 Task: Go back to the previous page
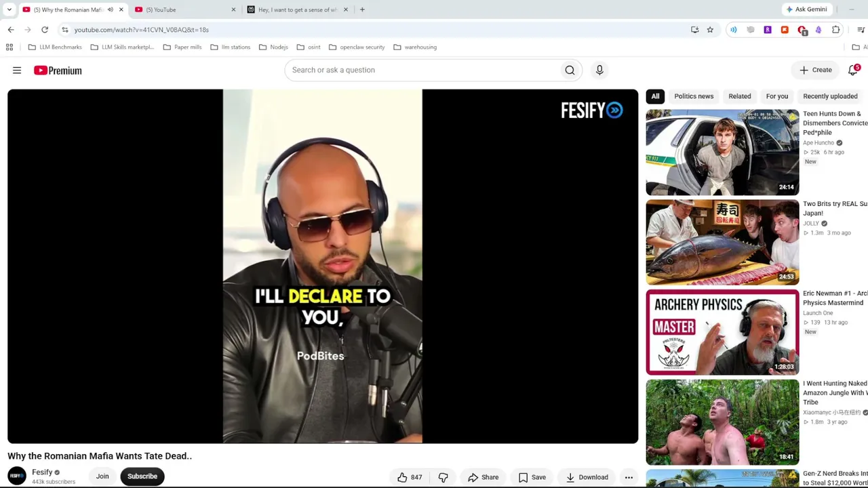(11, 30)
